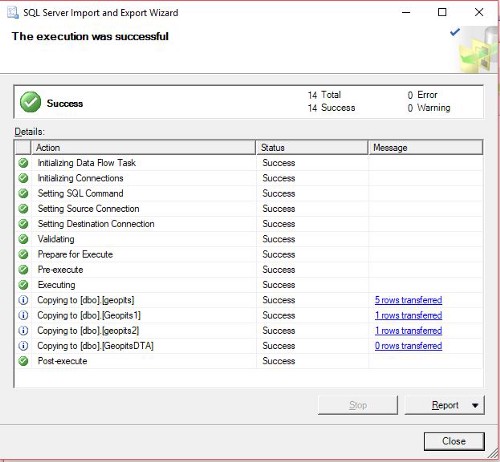Viewport: 500px width, 462px height.
Task: Click the green check icon beside Initializing Data Flow Task
Action: point(23,163)
